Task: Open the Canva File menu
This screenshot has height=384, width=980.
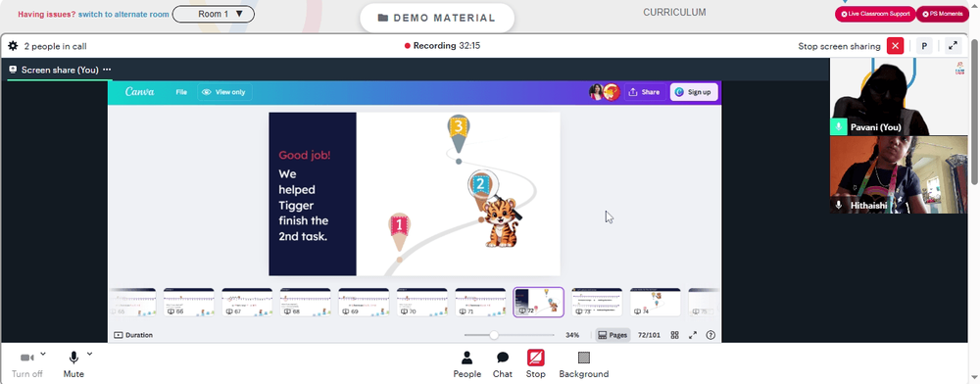Action: tap(181, 92)
